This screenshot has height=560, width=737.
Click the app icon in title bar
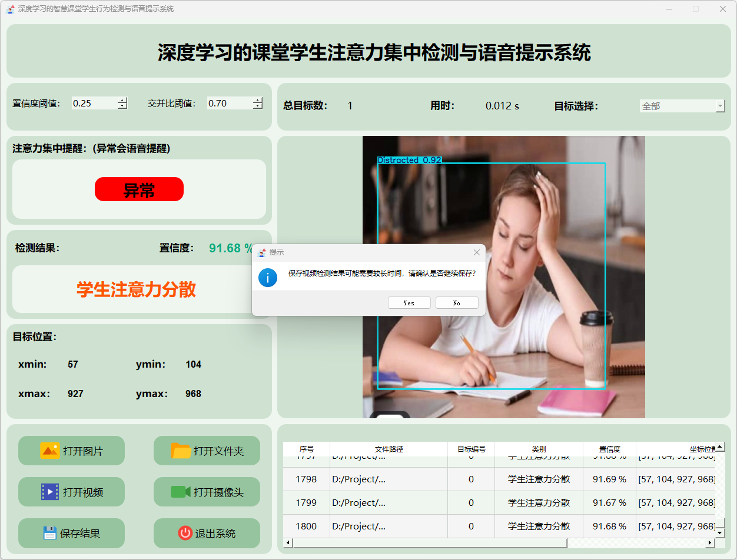click(x=10, y=9)
